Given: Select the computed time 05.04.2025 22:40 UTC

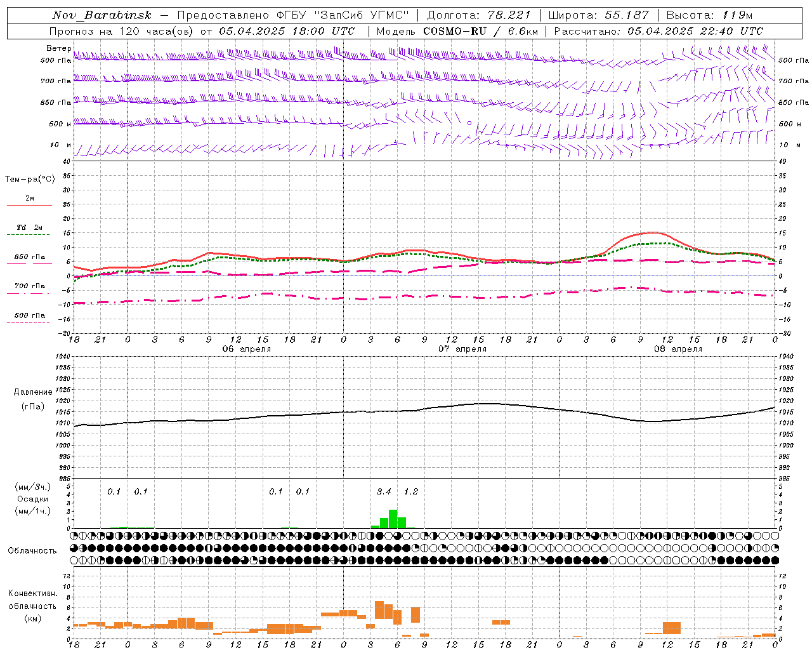Looking at the screenshot, I should (x=695, y=31).
